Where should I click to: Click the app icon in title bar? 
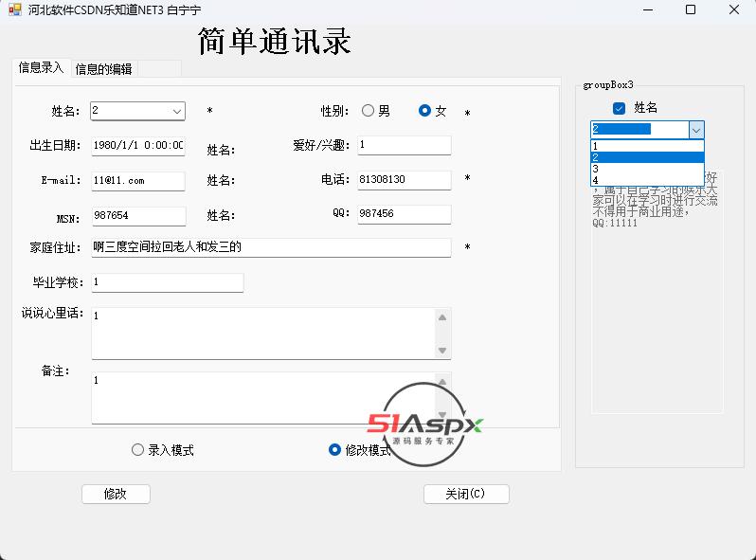coord(14,9)
